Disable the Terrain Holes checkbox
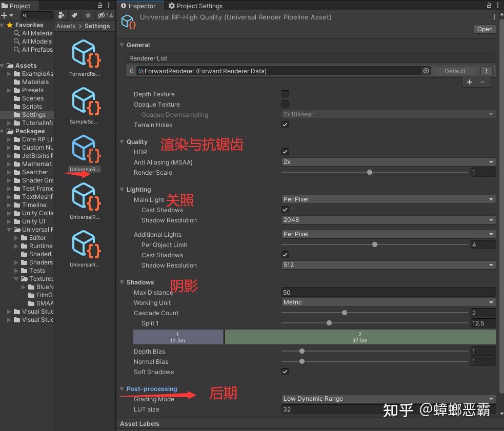This screenshot has height=431, width=504. pos(285,125)
